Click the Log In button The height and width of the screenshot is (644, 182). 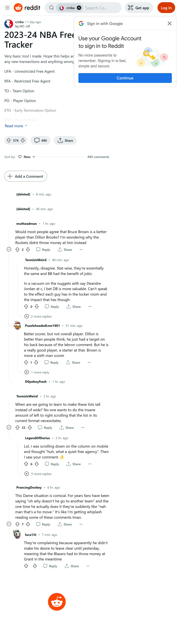coord(166,8)
